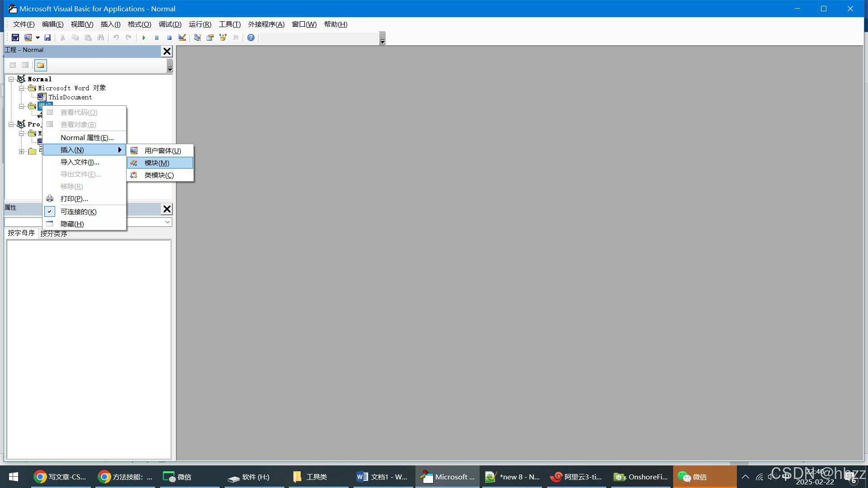Viewport: 868px width, 488px height.
Task: Open dropdown arrow beside Insert UserForm icon
Action: [x=38, y=38]
